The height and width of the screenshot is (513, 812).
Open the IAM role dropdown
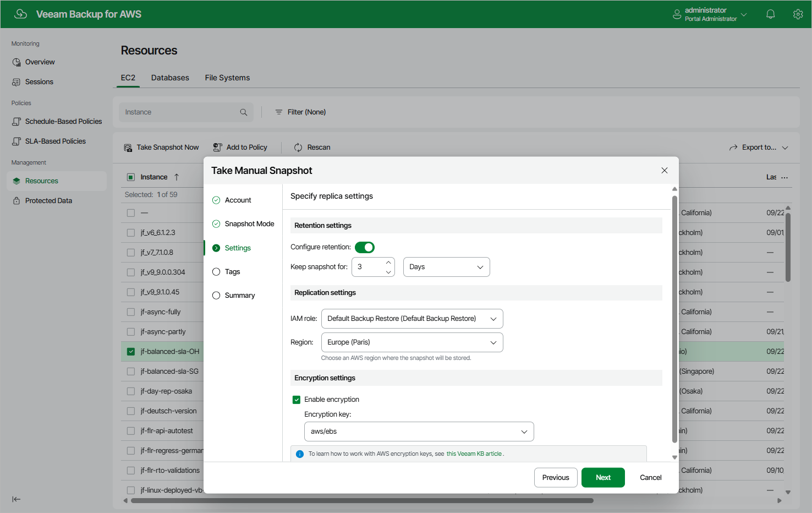(412, 319)
